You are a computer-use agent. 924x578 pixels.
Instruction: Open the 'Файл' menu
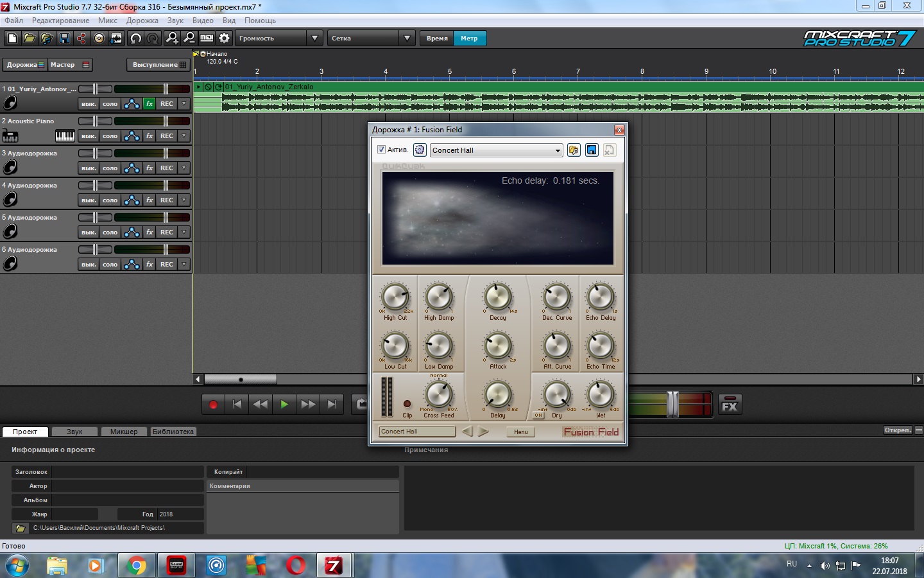13,21
